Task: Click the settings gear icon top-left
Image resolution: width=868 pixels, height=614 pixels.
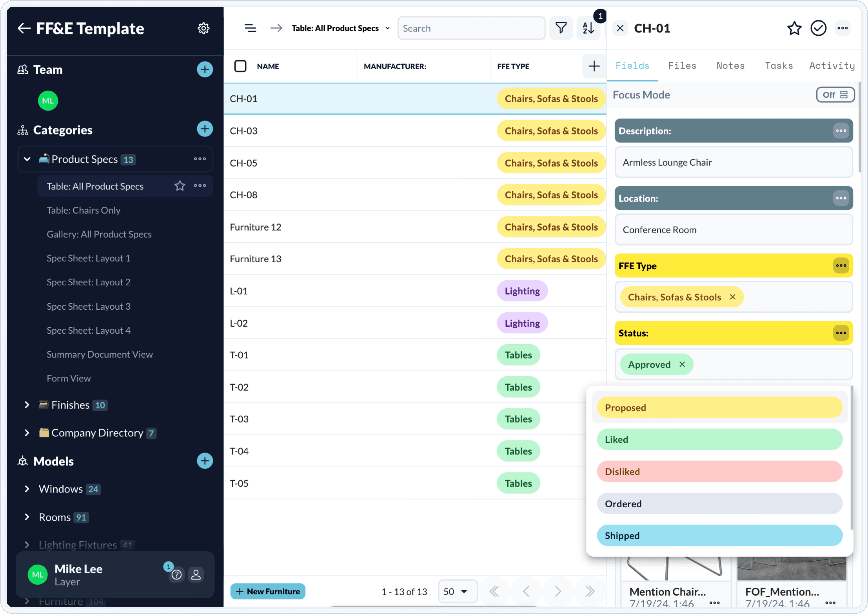Action: pyautogui.click(x=203, y=28)
